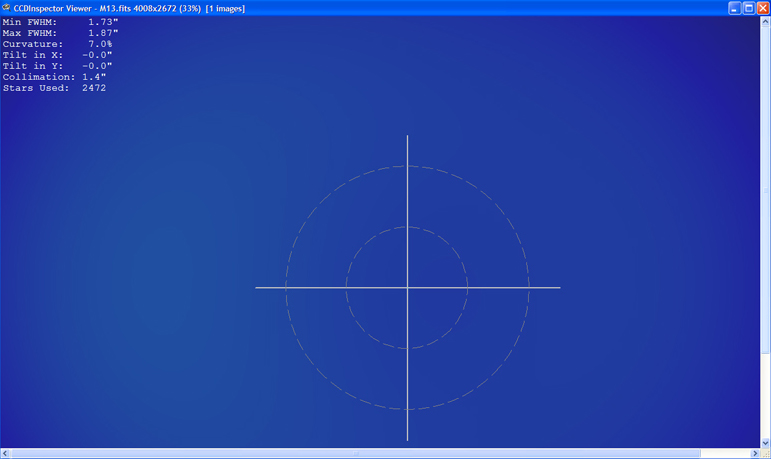
Task: Click the 'Tilt in Y: -0.0"' readout
Action: 58,66
